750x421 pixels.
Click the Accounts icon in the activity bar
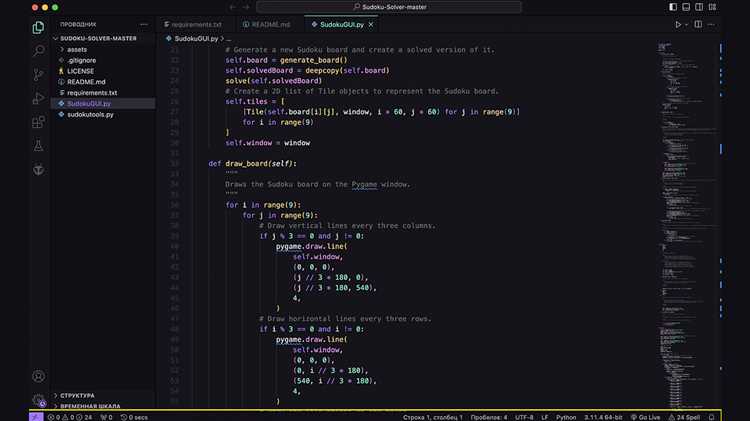[38, 377]
